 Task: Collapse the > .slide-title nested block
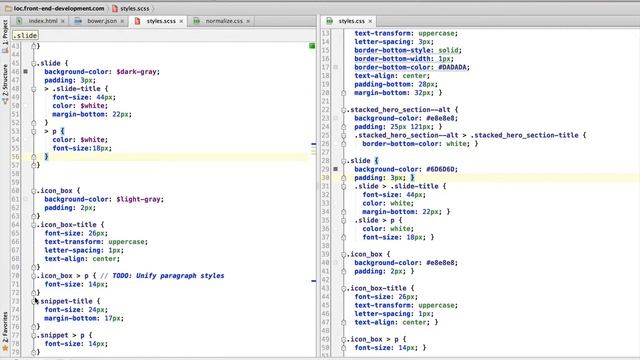33,89
